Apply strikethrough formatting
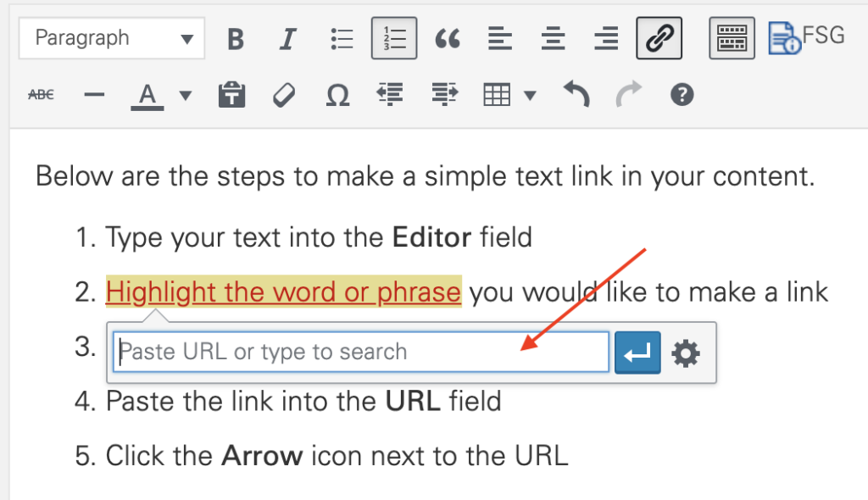 [x=41, y=95]
